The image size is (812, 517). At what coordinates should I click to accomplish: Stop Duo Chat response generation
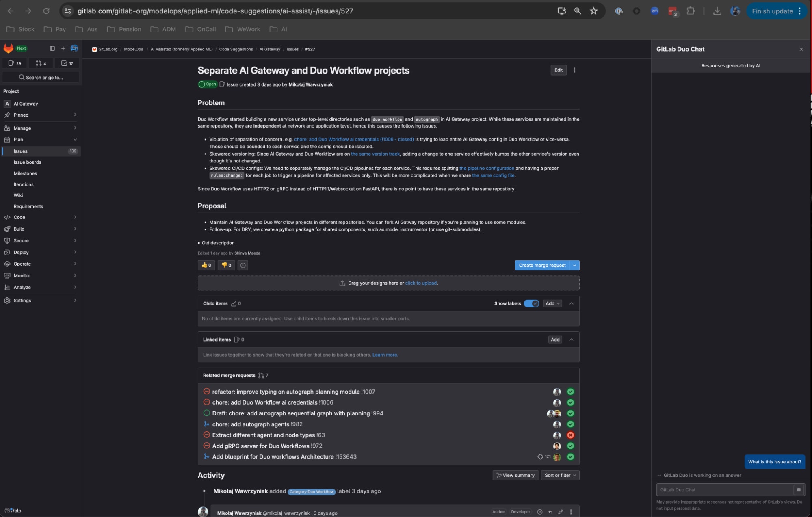coord(799,489)
